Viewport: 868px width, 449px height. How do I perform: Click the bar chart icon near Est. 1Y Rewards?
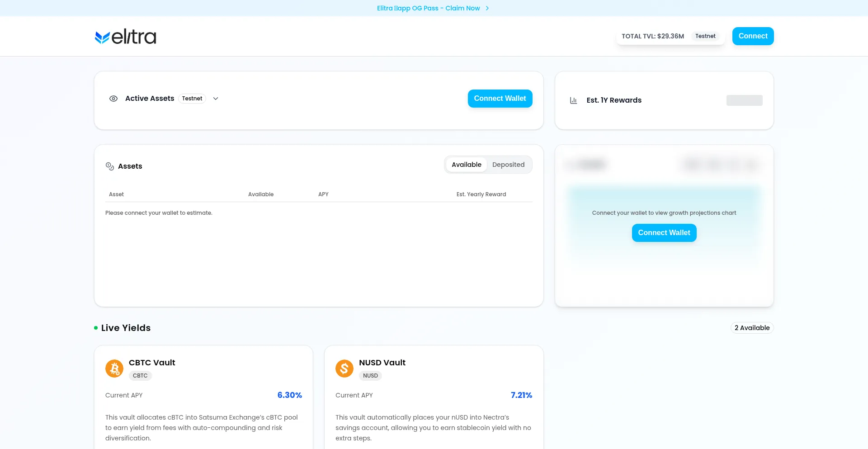click(573, 100)
